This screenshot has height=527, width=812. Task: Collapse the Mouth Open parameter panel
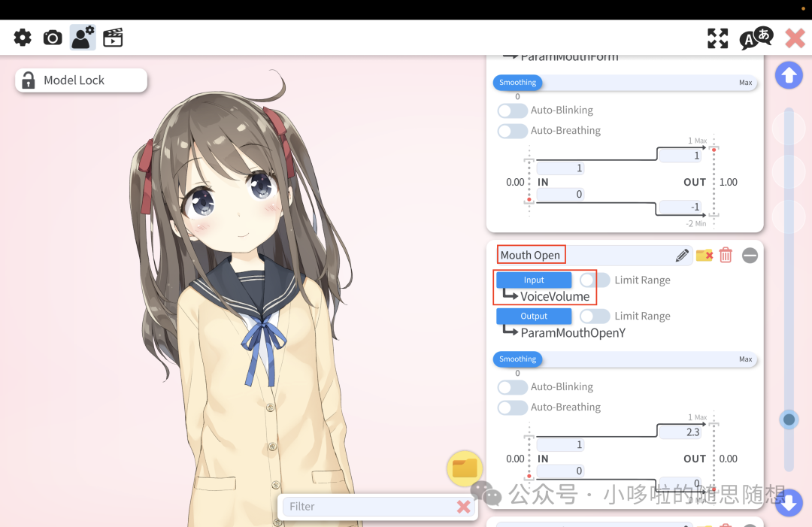pos(750,256)
